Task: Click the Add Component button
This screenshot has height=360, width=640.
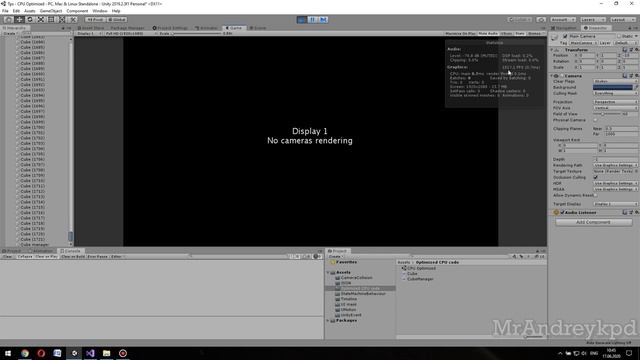Action: pyautogui.click(x=593, y=222)
